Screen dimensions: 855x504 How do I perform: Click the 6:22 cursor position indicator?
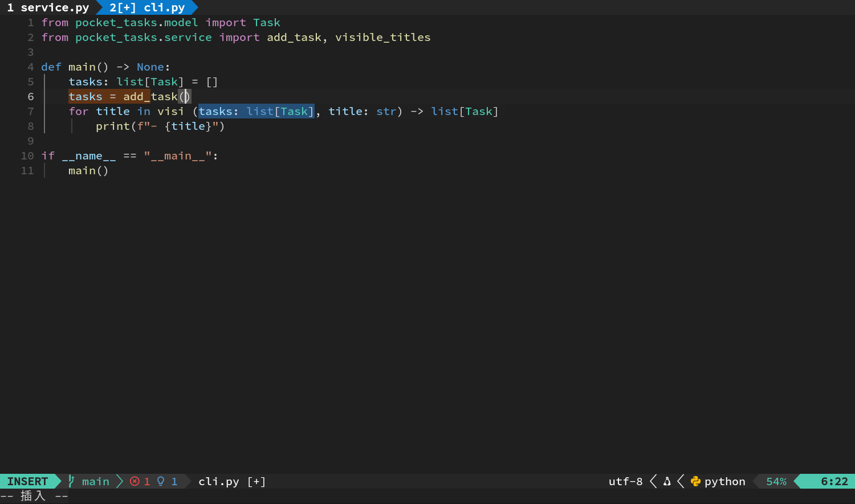click(834, 481)
